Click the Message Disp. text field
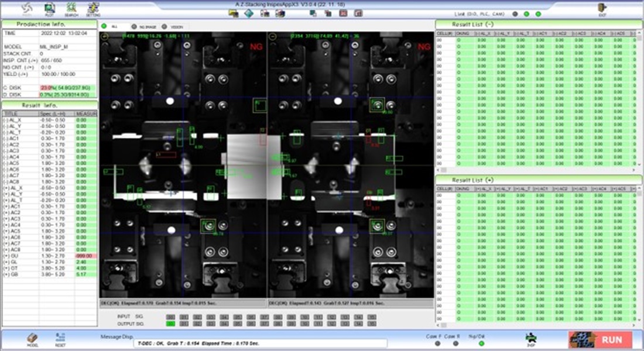The width and height of the screenshot is (644, 351). (x=261, y=343)
